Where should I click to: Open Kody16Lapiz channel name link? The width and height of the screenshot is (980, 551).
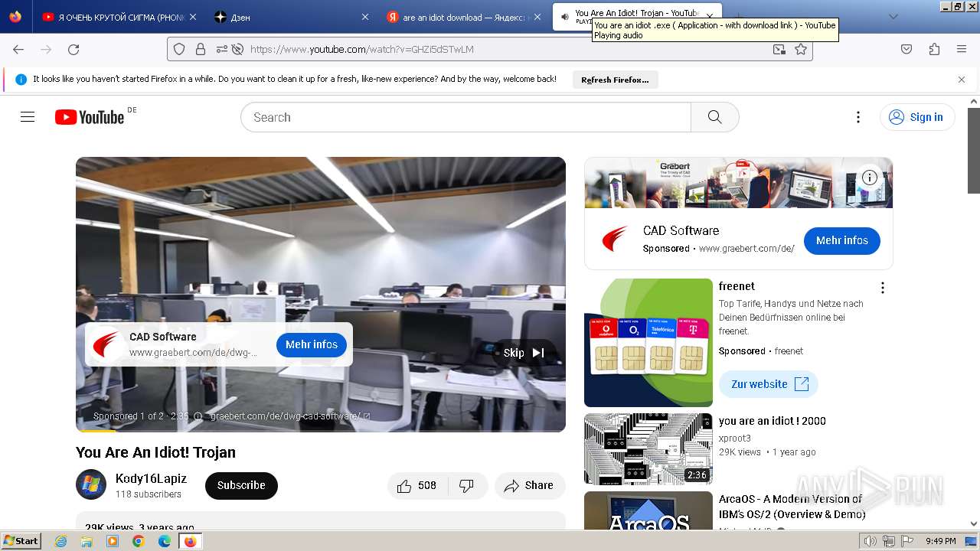click(151, 478)
